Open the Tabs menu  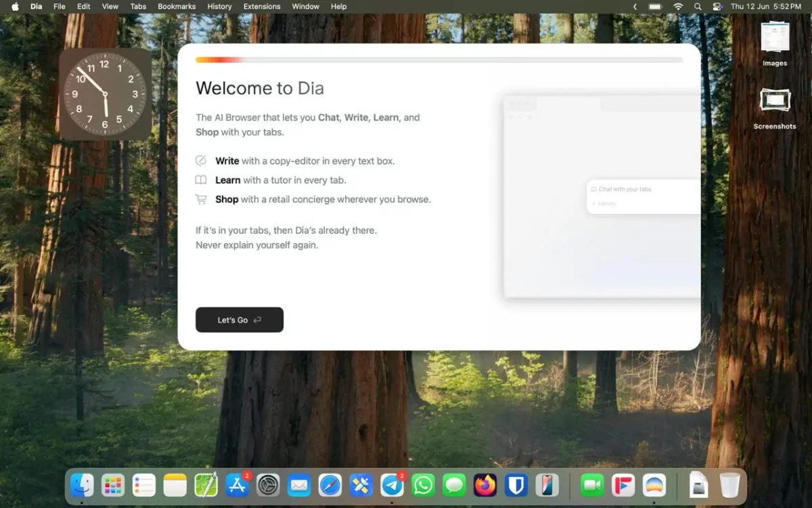(x=138, y=7)
